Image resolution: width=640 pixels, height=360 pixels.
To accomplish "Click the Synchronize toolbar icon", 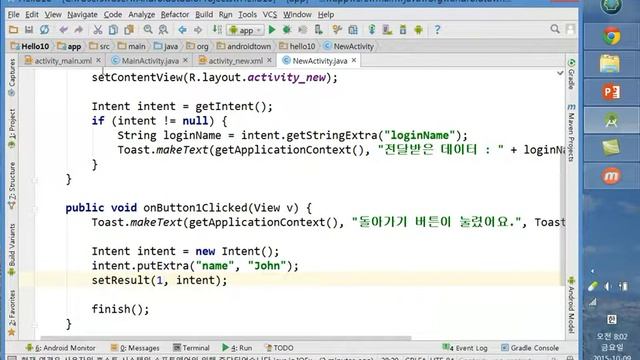I will [44, 30].
